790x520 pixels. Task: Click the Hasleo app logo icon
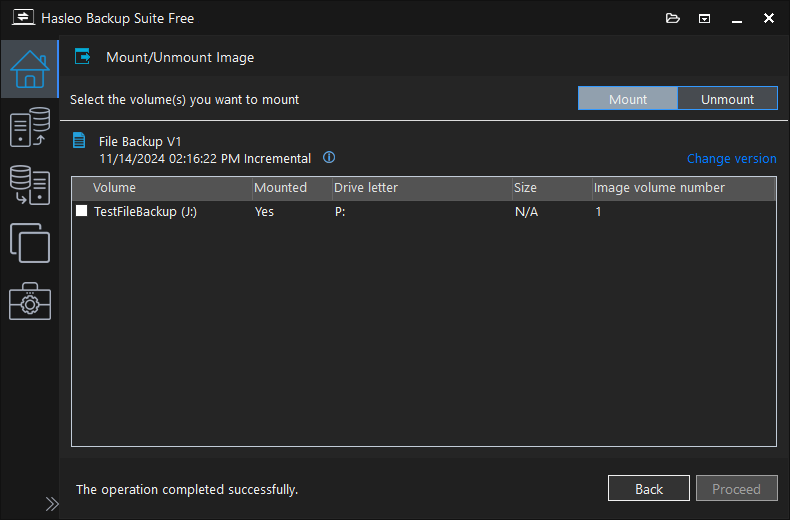(x=23, y=18)
